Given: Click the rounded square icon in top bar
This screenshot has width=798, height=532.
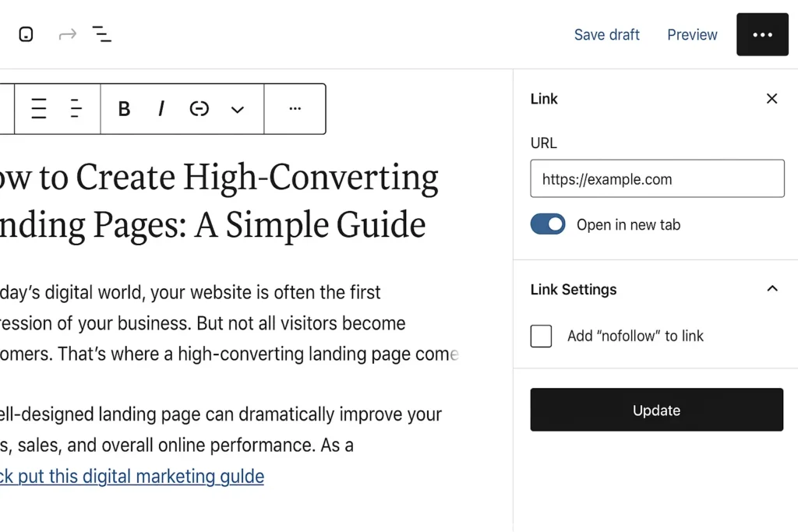Looking at the screenshot, I should tap(26, 34).
